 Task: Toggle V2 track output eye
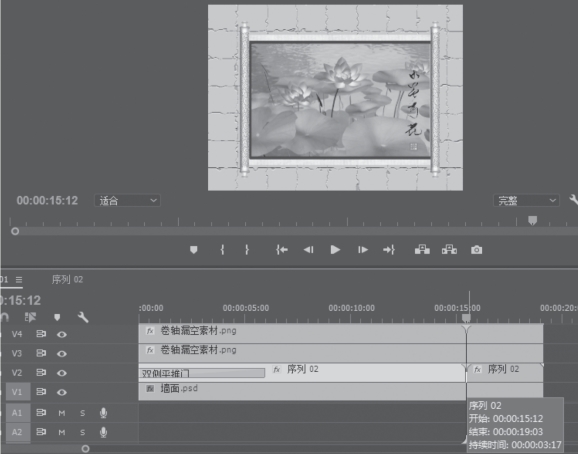(x=62, y=373)
